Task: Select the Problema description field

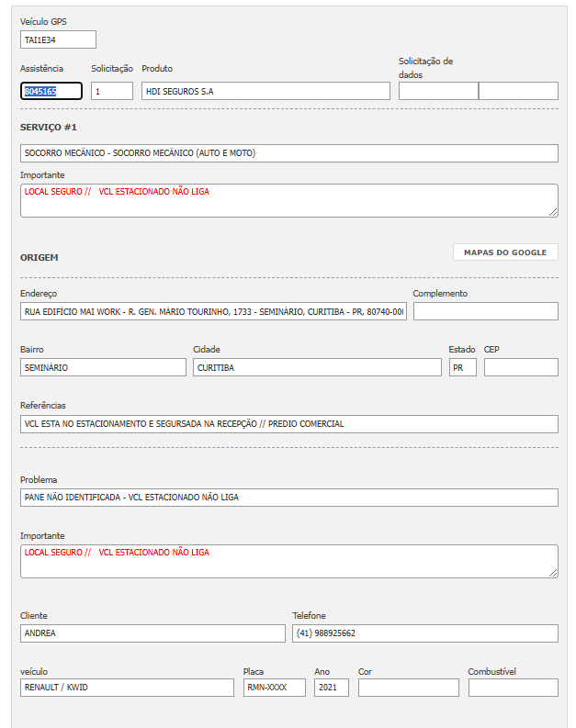Action: (x=288, y=498)
